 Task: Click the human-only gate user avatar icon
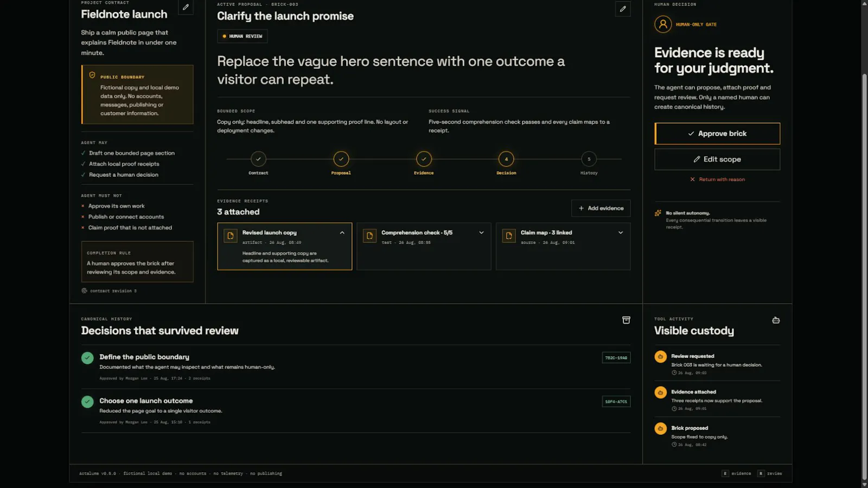point(663,24)
